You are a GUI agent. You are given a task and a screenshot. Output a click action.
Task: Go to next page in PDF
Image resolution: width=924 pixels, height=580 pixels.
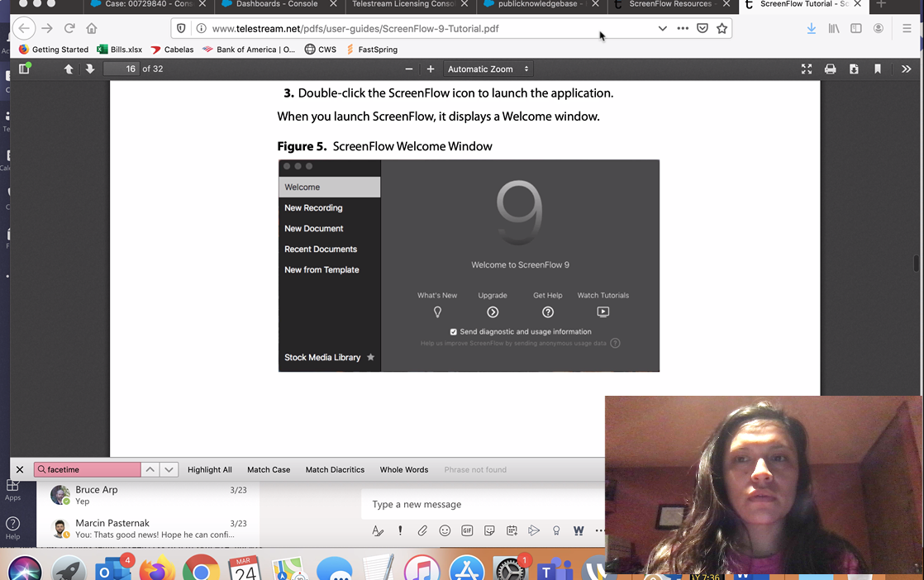[89, 69]
